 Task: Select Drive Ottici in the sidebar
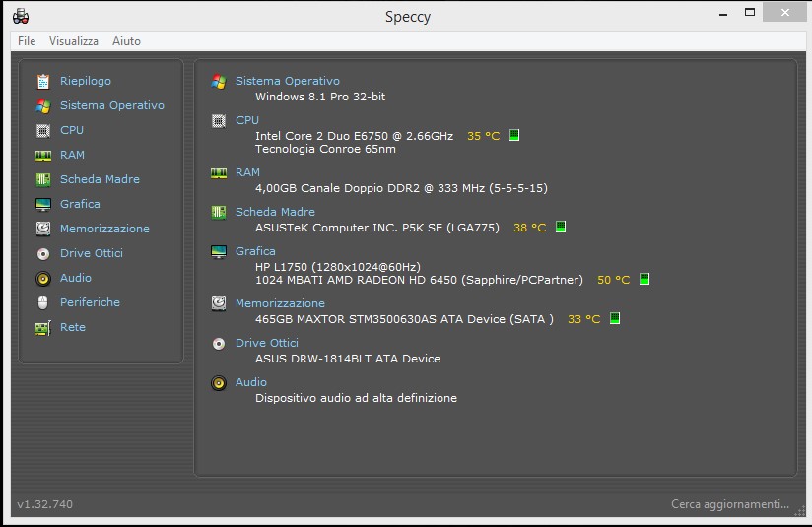coord(91,253)
